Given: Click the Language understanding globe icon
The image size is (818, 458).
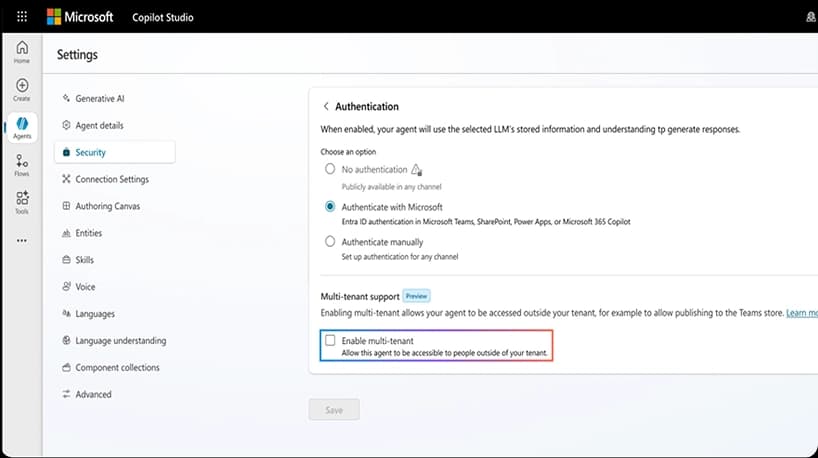Looking at the screenshot, I should coord(66,341).
